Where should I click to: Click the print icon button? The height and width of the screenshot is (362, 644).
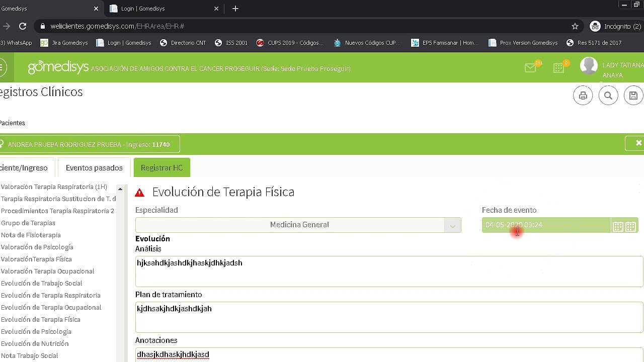pos(583,96)
